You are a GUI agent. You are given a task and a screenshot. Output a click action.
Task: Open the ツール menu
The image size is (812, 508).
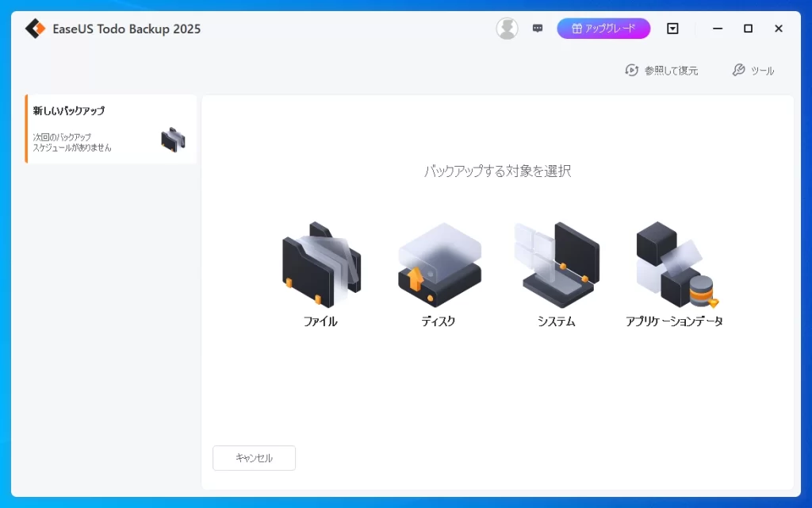(753, 71)
